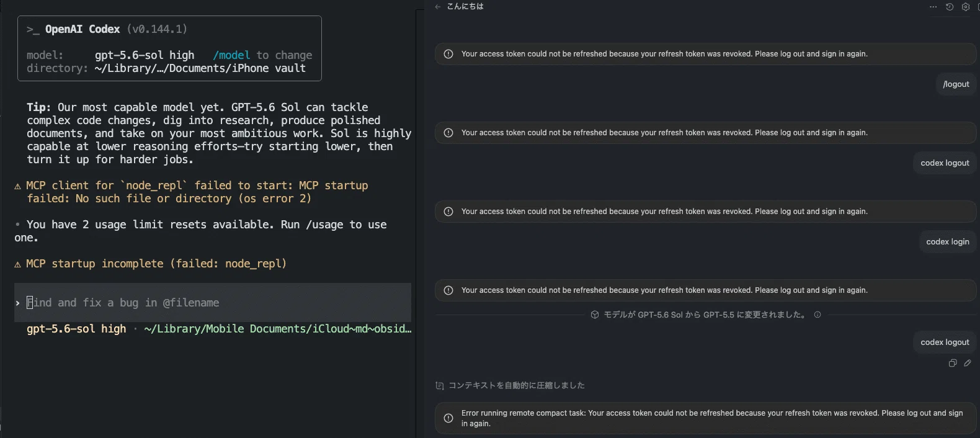Click alert icon of first token error
This screenshot has width=980, height=438.
point(448,54)
